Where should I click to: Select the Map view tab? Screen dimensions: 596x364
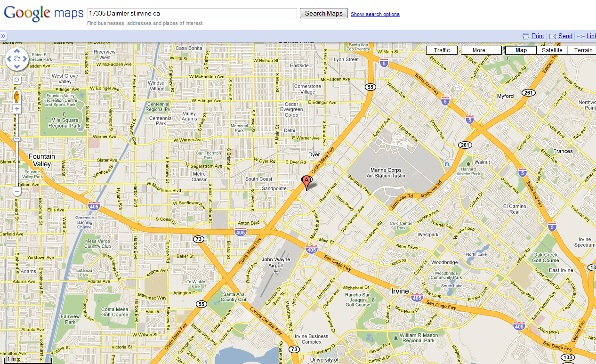tap(521, 50)
